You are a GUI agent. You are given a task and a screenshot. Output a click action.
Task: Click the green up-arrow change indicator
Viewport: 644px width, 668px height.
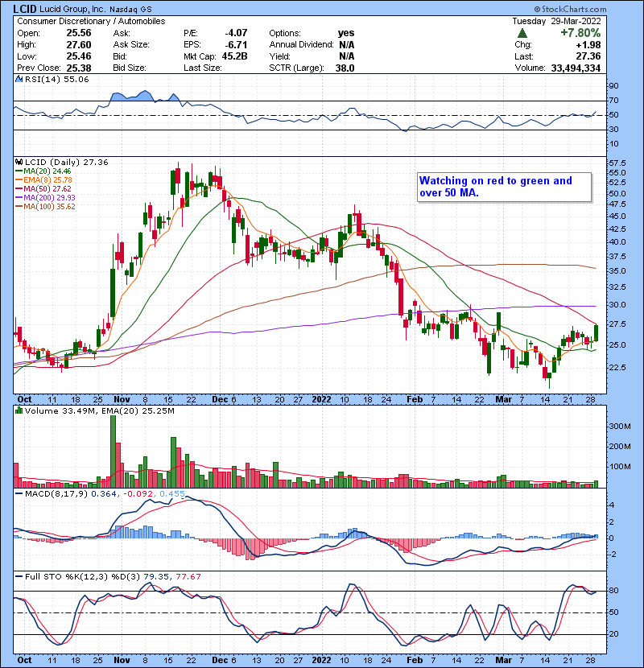pyautogui.click(x=522, y=33)
